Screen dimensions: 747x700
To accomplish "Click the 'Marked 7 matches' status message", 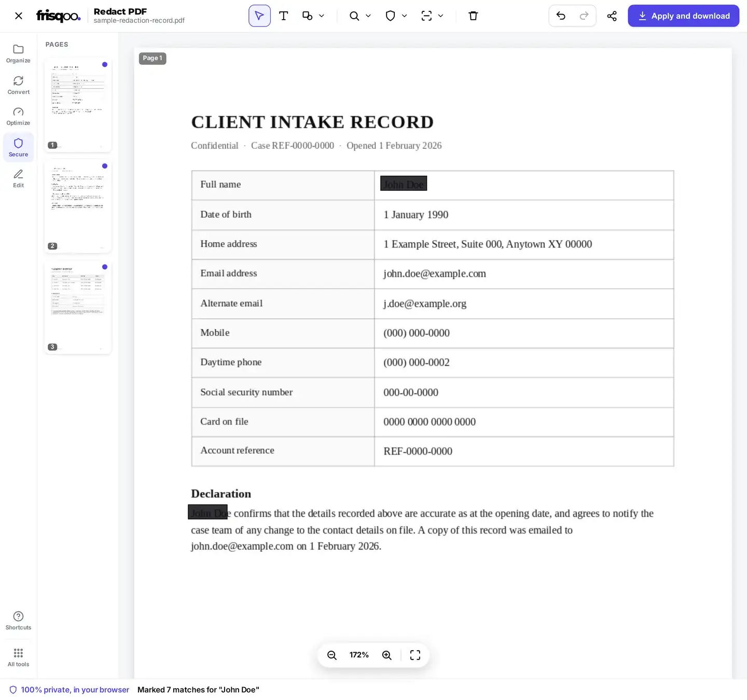I will (198, 690).
